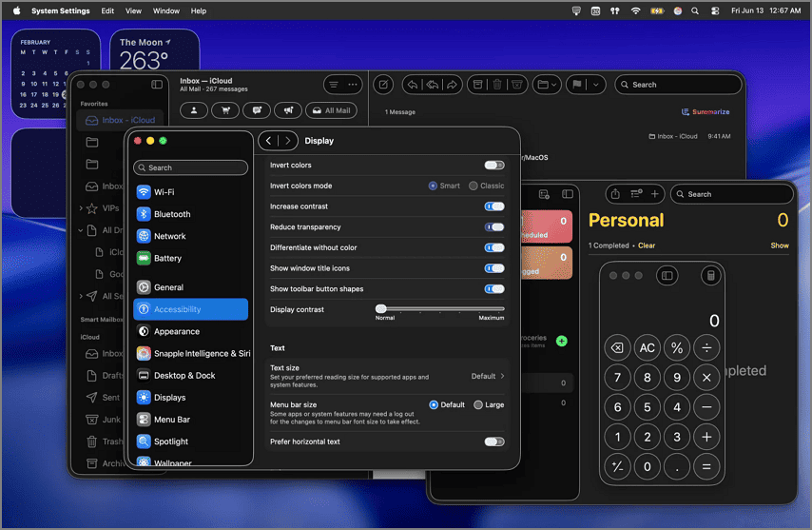Image resolution: width=812 pixels, height=530 pixels.
Task: Open the ellipsis more menu in Mail list header
Action: point(353,85)
